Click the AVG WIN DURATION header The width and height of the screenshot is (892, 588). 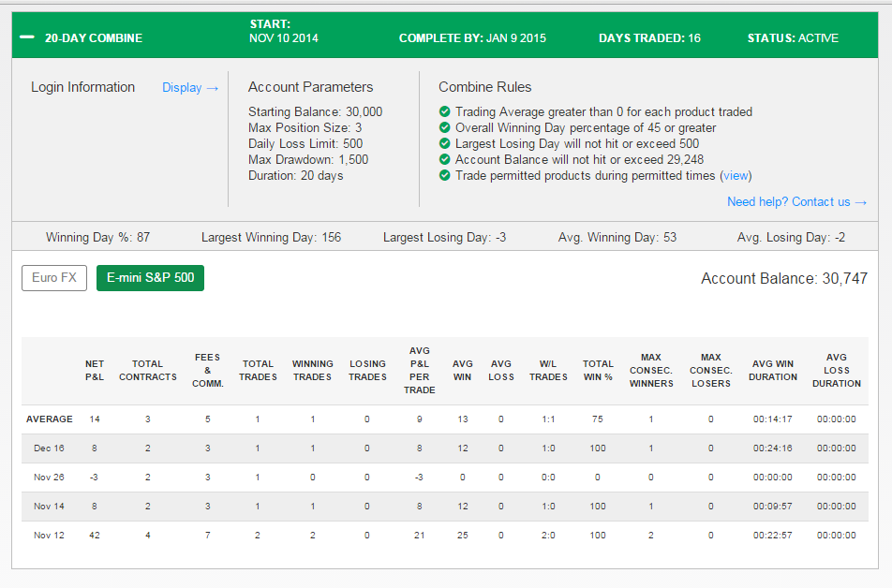tap(772, 370)
